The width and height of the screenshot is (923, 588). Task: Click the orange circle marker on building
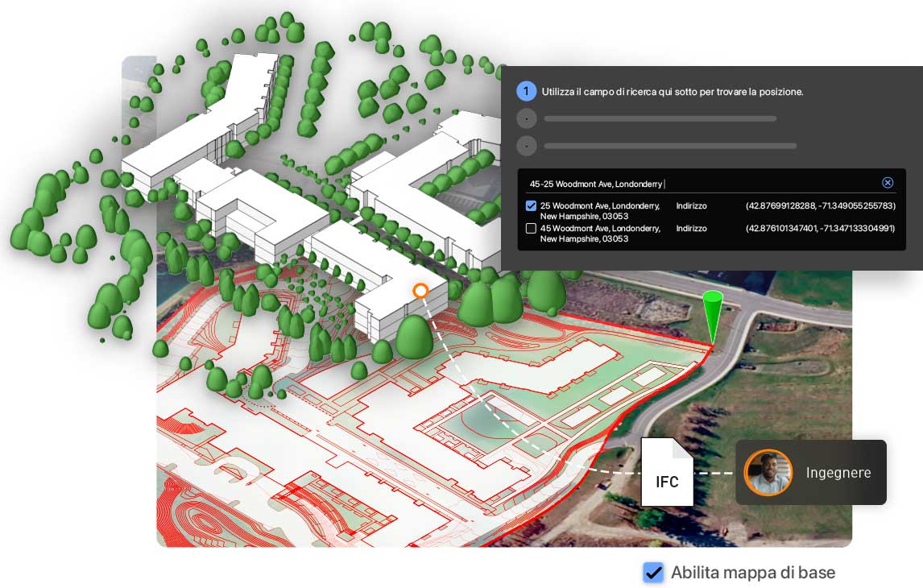[420, 291]
